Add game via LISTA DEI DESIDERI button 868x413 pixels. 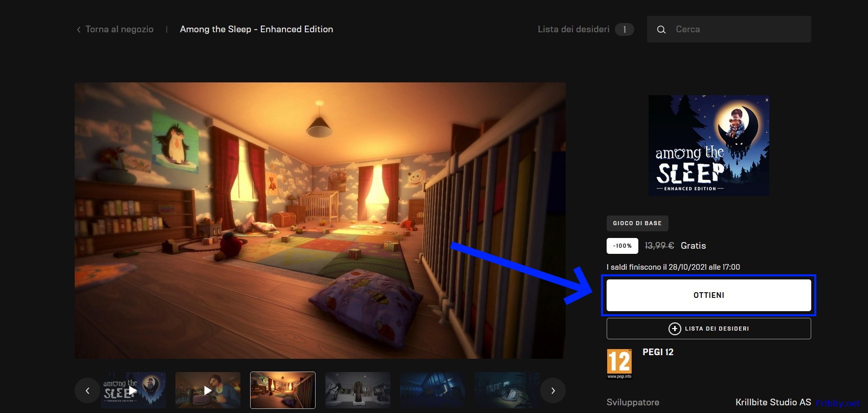(709, 329)
